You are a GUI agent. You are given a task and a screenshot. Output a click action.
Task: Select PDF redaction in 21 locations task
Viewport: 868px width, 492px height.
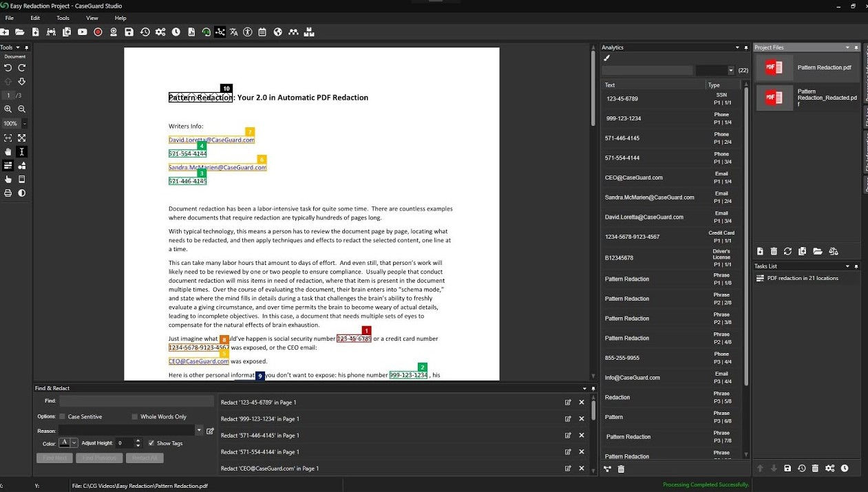tap(806, 279)
